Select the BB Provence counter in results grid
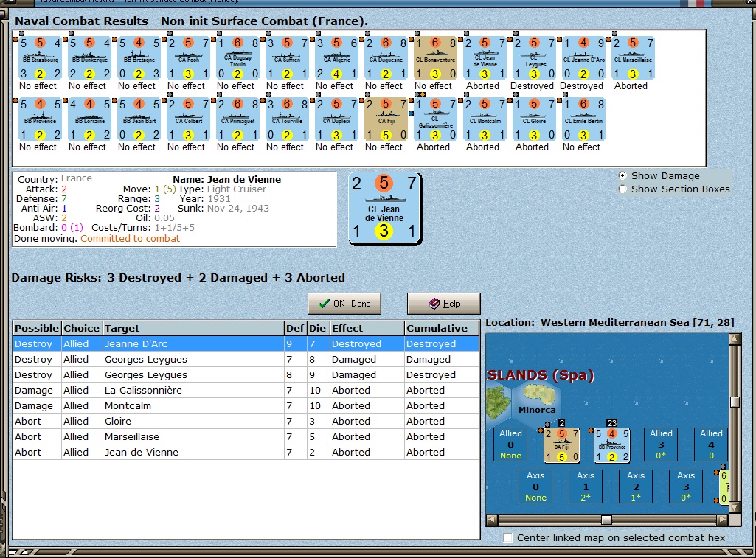The width and height of the screenshot is (756, 558). [x=40, y=119]
